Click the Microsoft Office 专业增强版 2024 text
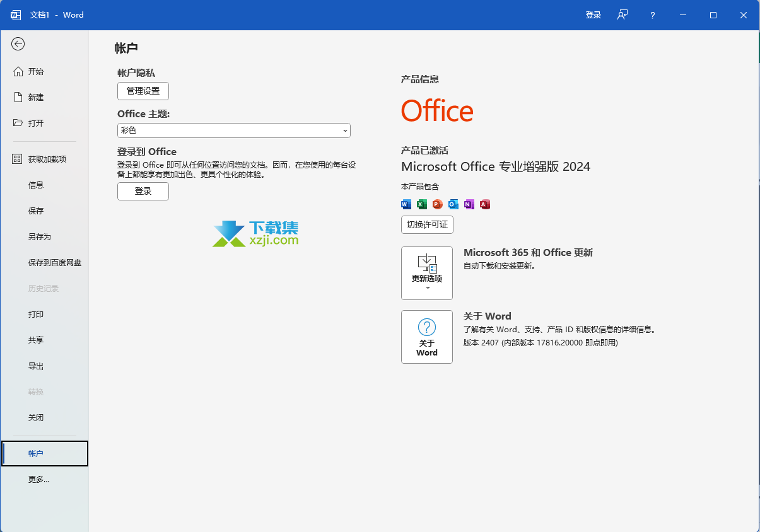760x532 pixels. pyautogui.click(x=496, y=166)
